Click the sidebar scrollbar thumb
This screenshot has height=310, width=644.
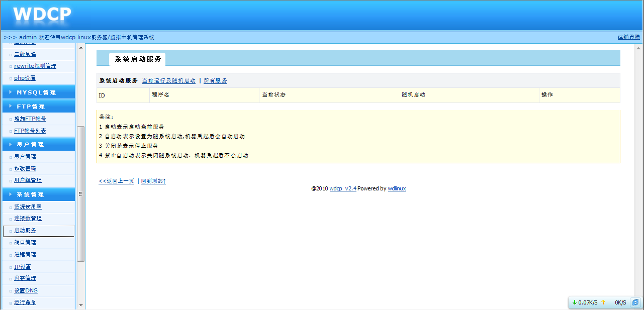click(x=81, y=193)
